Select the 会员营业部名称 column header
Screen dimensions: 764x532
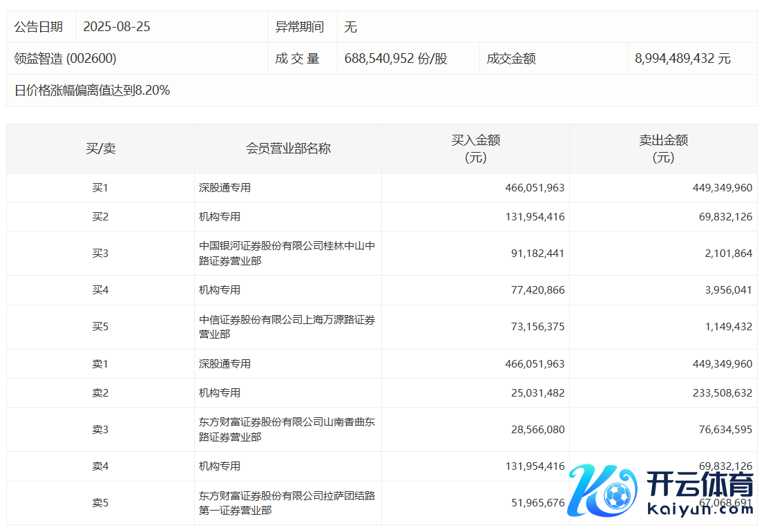(x=288, y=149)
